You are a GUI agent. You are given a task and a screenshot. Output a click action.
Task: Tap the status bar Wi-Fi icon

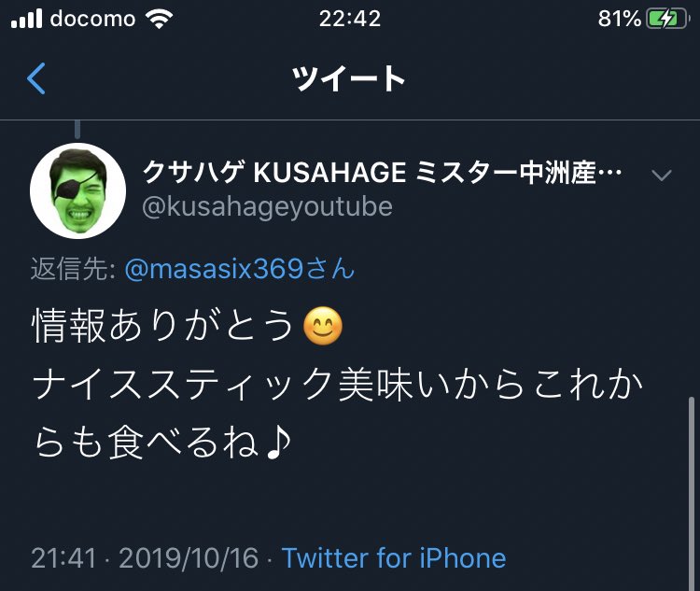tap(160, 20)
